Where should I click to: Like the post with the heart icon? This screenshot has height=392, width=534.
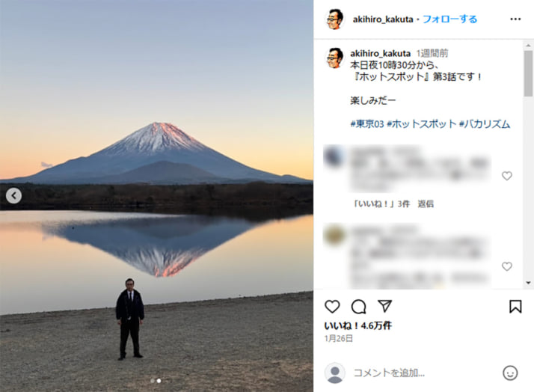point(332,307)
